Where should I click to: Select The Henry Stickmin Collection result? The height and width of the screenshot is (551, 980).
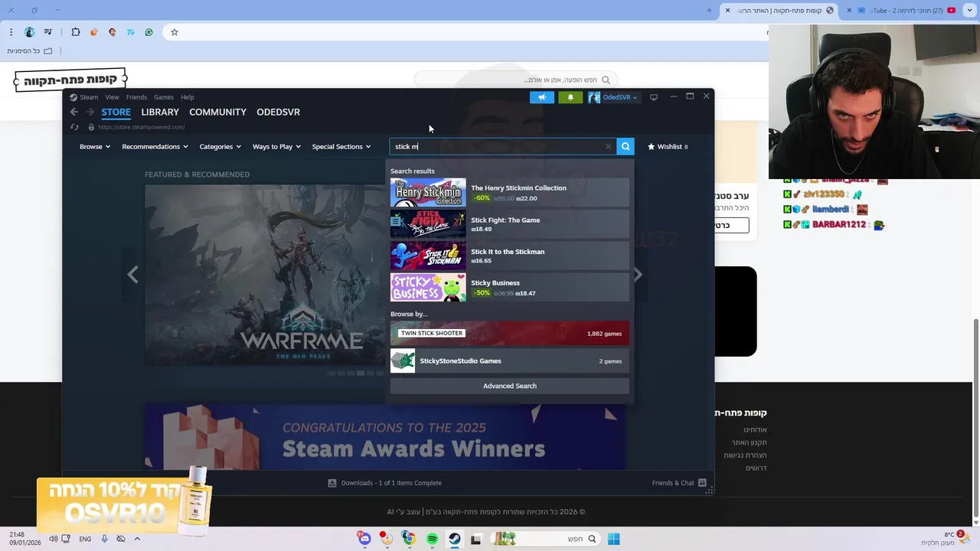510,193
